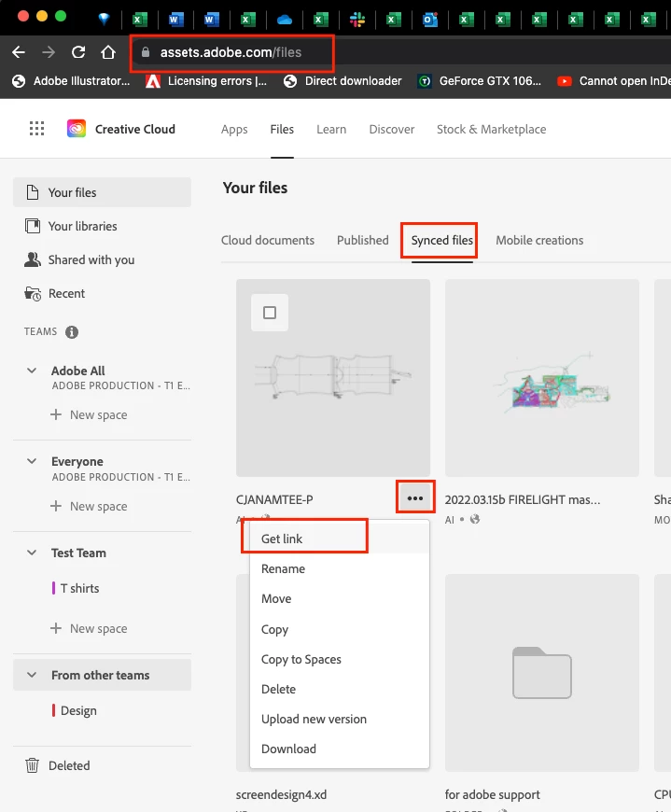This screenshot has width=671, height=812.
Task: Collapse the From other teams section
Action: coord(32,675)
